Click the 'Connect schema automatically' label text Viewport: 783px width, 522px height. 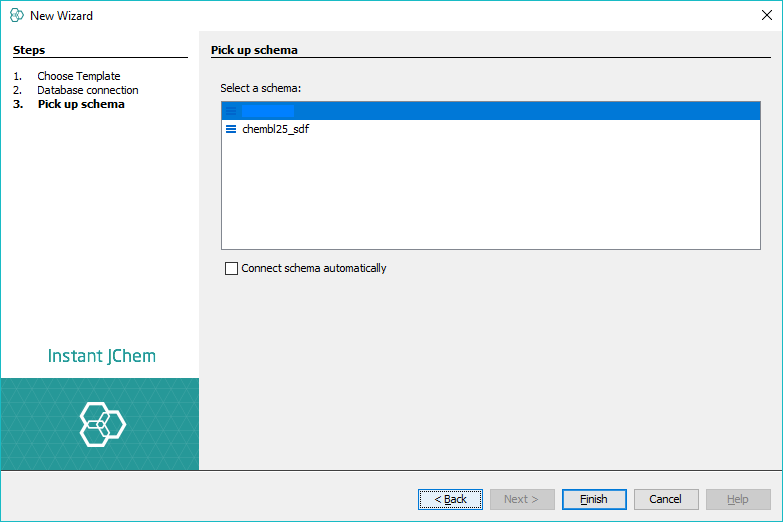point(313,268)
